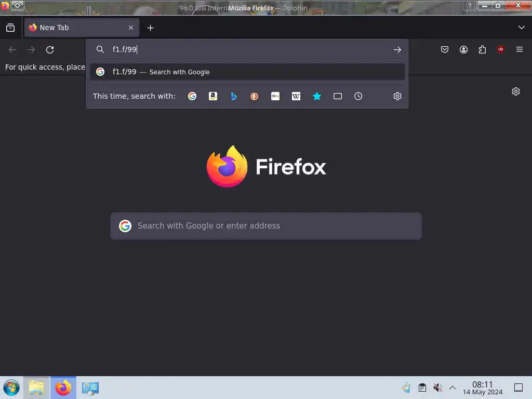Open the clipboard tray icon

pyautogui.click(x=422, y=388)
